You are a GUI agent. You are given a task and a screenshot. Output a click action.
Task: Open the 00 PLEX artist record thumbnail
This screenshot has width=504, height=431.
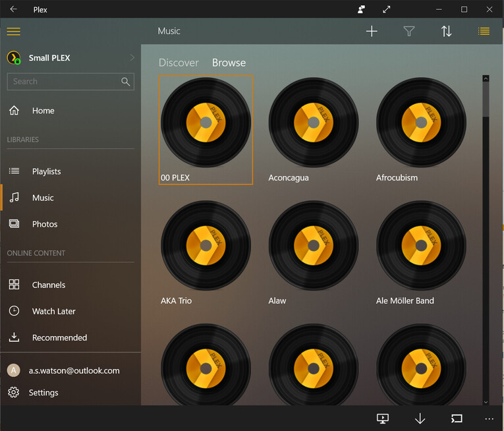pyautogui.click(x=206, y=122)
